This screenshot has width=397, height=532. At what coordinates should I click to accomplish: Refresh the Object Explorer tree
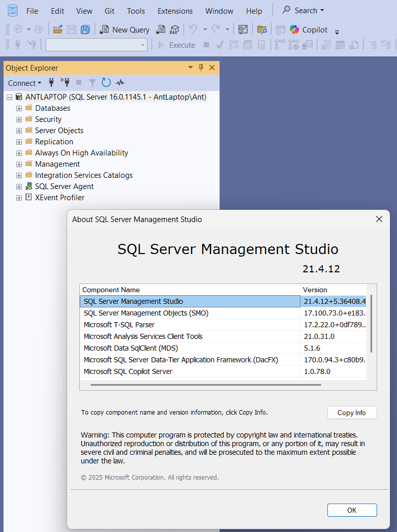(x=106, y=83)
